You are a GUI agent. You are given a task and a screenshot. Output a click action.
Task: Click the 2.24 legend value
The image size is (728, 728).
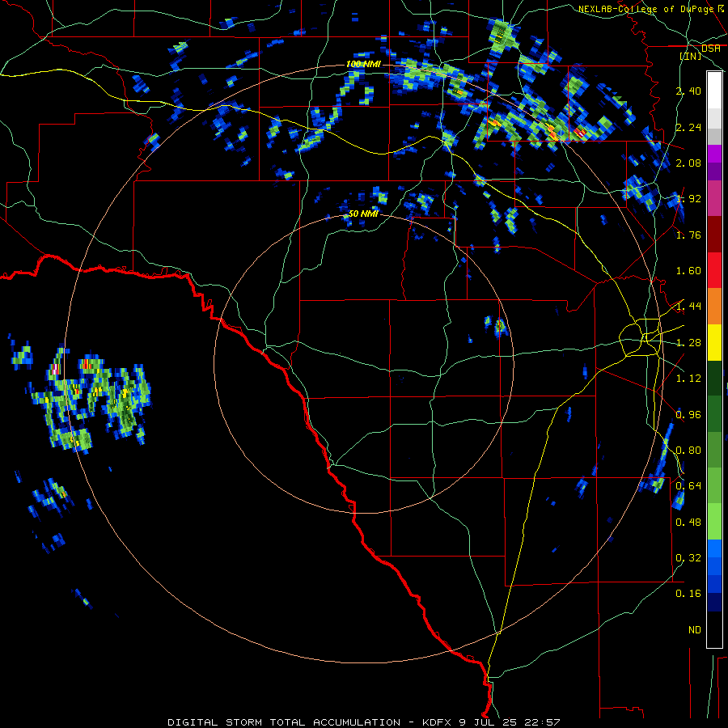688,127
